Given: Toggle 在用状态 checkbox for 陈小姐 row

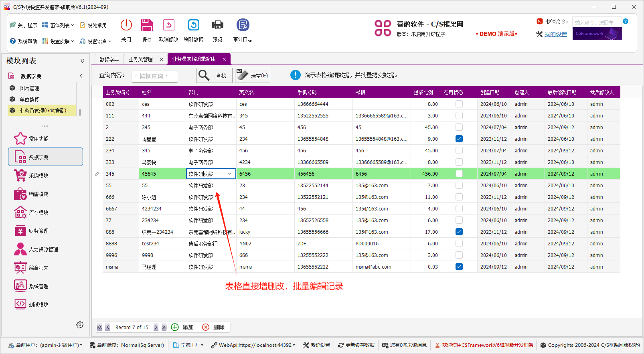Looking at the screenshot, I should 459,197.
